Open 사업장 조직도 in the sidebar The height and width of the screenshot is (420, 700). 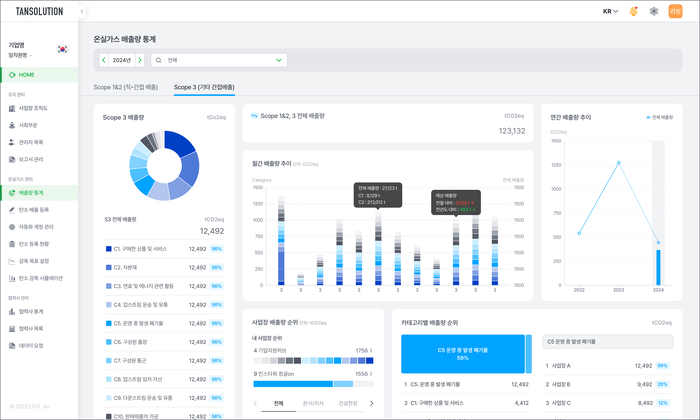pos(33,107)
